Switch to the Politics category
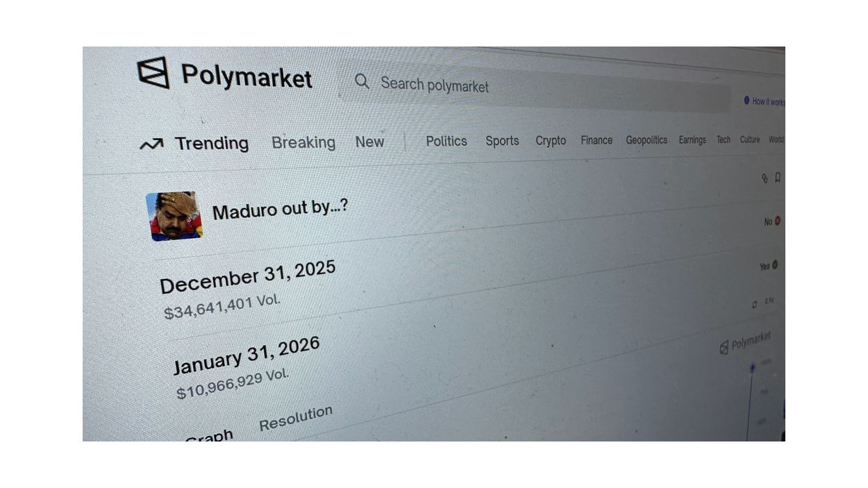Image resolution: width=868 pixels, height=488 pixels. [446, 141]
